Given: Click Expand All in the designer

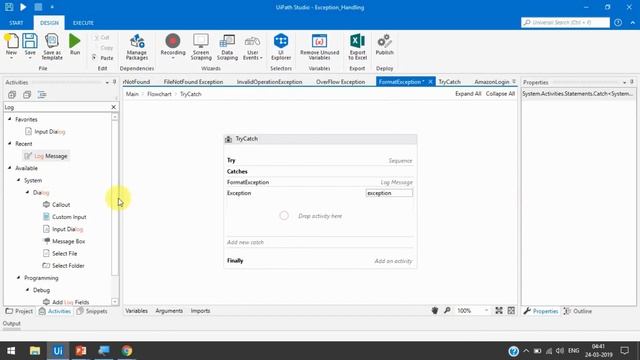Looking at the screenshot, I should tap(468, 94).
